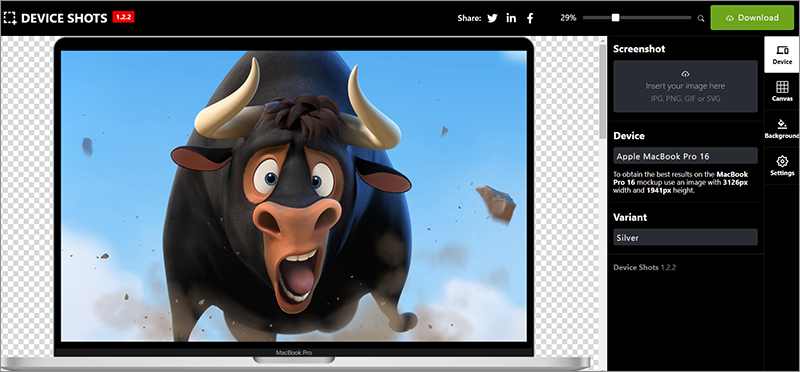
Task: Click the Device Shots 1.2.2 footer link
Action: click(644, 267)
